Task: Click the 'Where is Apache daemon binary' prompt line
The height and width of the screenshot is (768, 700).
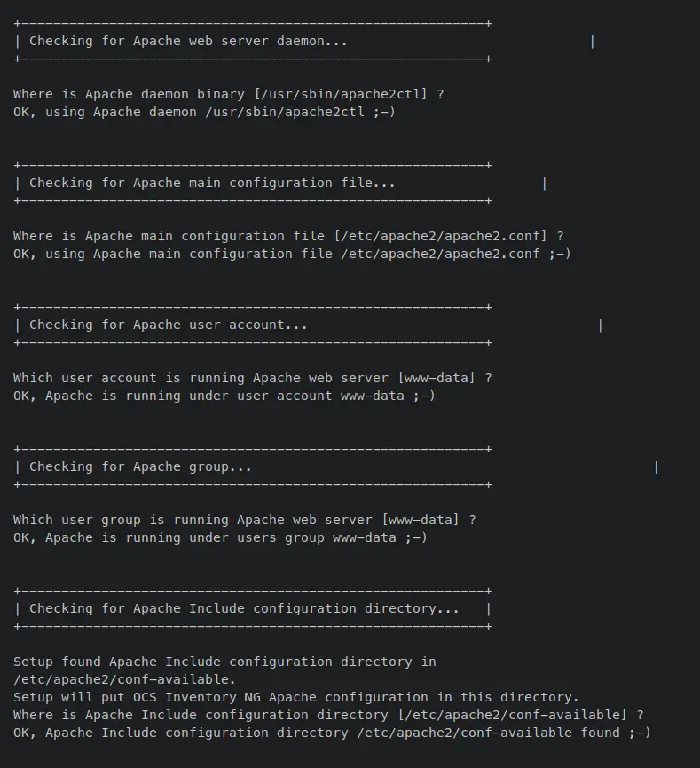Action: 228,94
